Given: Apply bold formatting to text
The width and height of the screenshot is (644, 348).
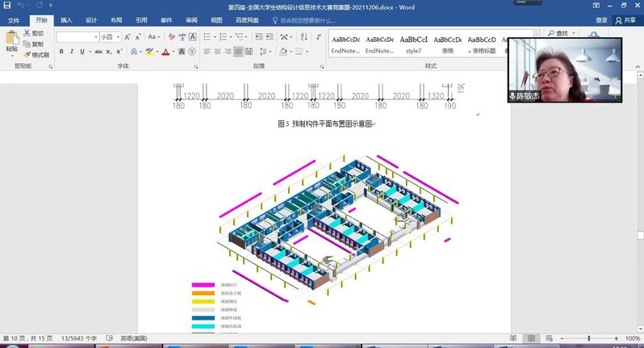Looking at the screenshot, I should (x=61, y=52).
